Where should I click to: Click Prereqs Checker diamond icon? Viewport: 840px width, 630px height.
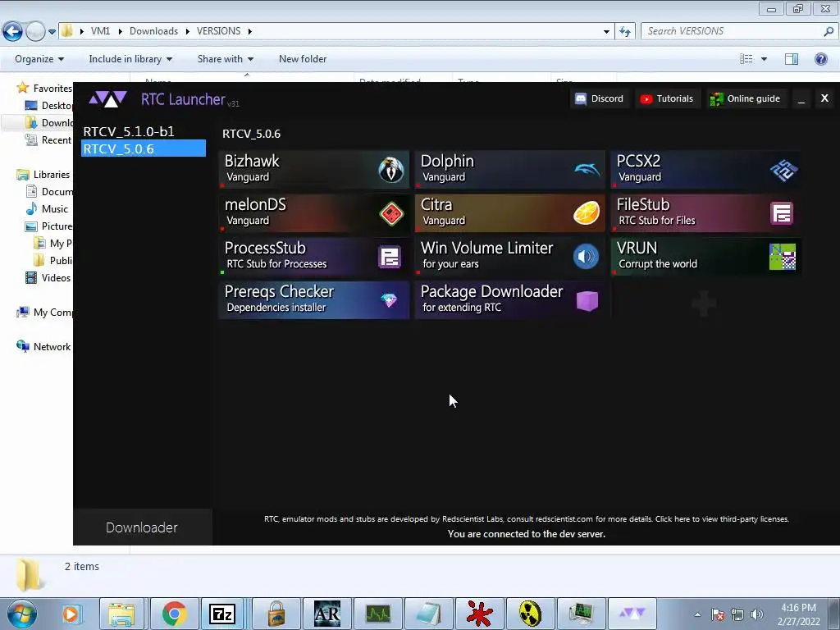pyautogui.click(x=389, y=300)
